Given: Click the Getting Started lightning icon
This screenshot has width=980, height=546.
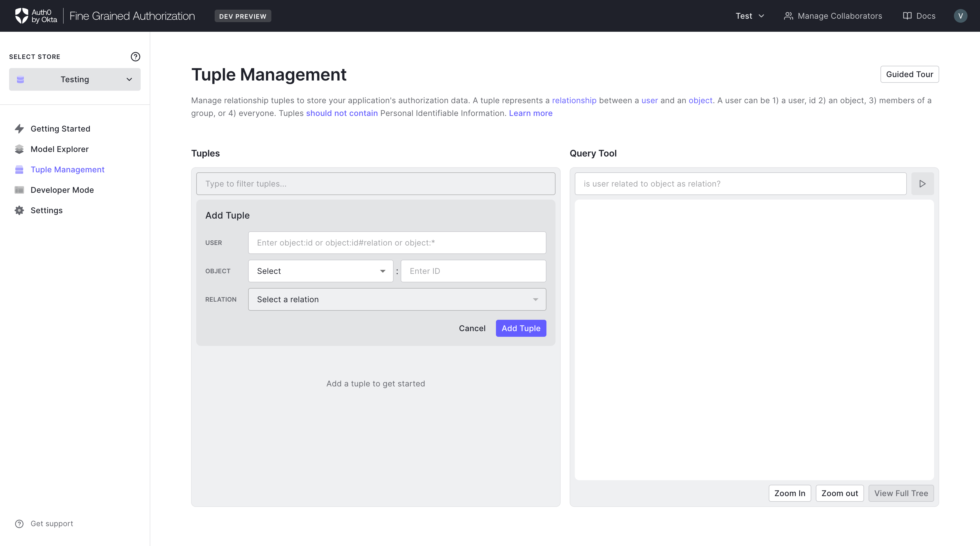Looking at the screenshot, I should point(19,129).
